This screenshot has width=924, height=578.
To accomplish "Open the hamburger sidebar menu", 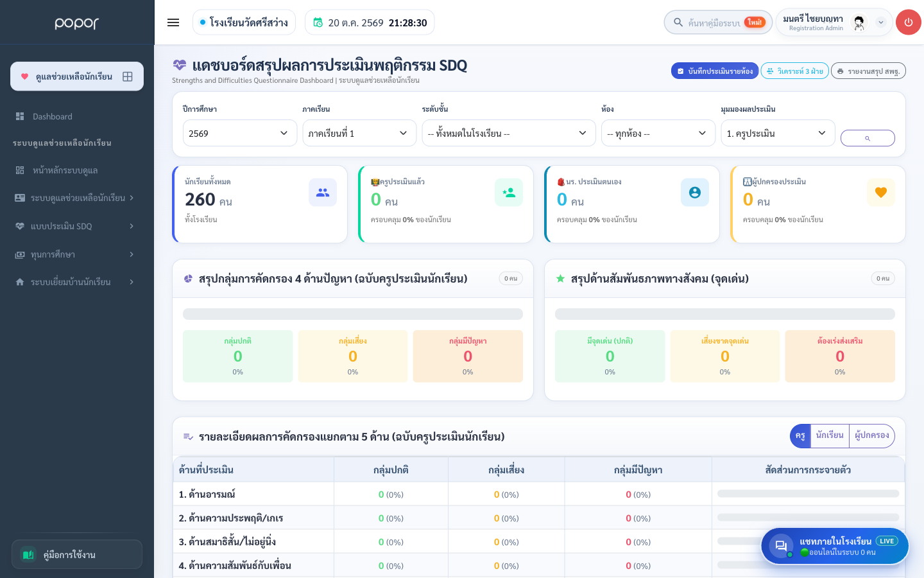I will click(x=173, y=22).
